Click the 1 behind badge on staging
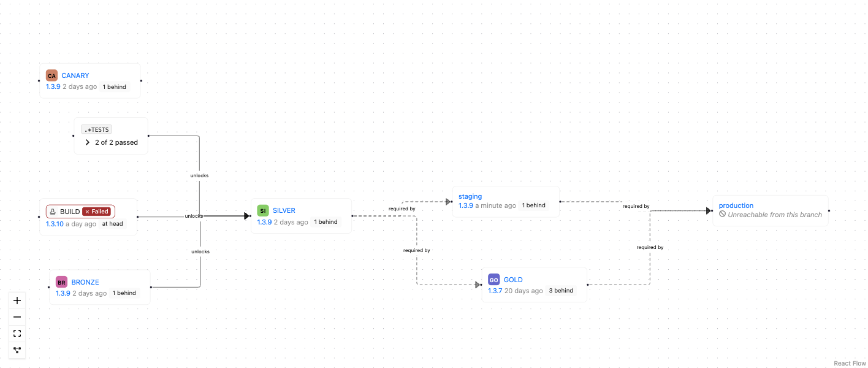The width and height of the screenshot is (868, 368). pos(534,205)
